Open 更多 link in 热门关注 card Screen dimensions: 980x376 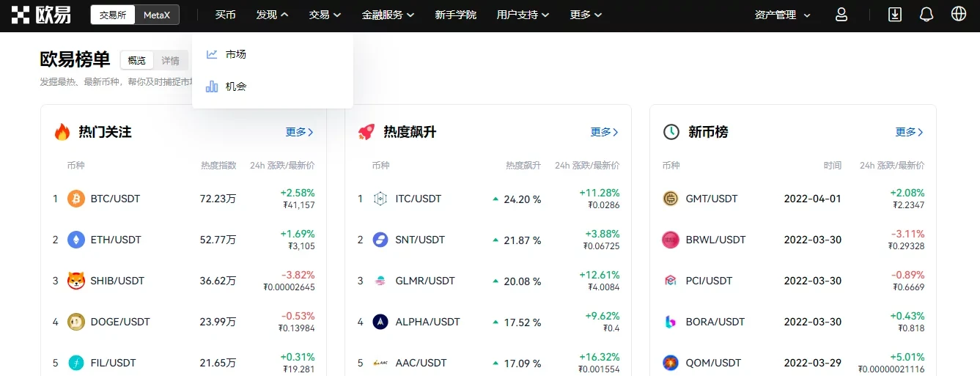coord(300,132)
